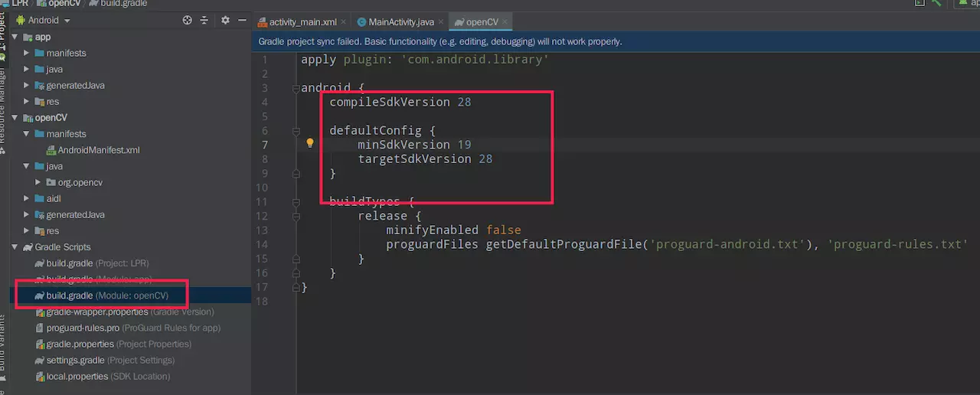The height and width of the screenshot is (395, 980).
Task: Open AndroidManifest.xml in the project tree
Action: 98,150
